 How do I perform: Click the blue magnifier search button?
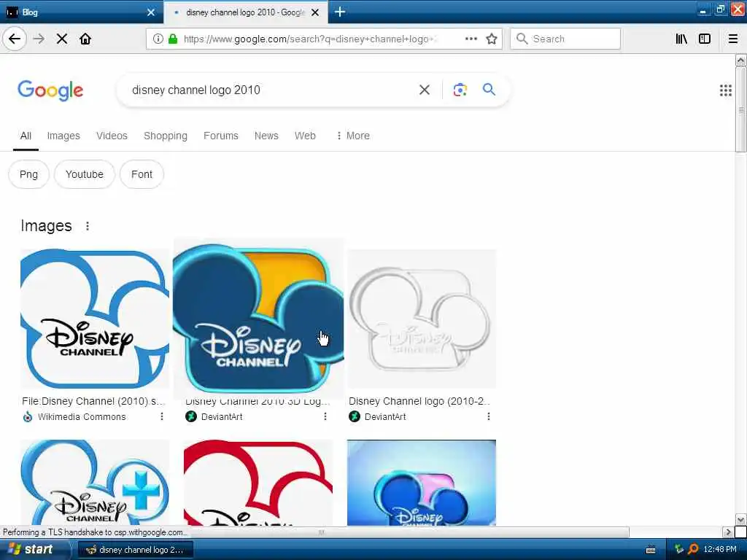[x=489, y=90]
